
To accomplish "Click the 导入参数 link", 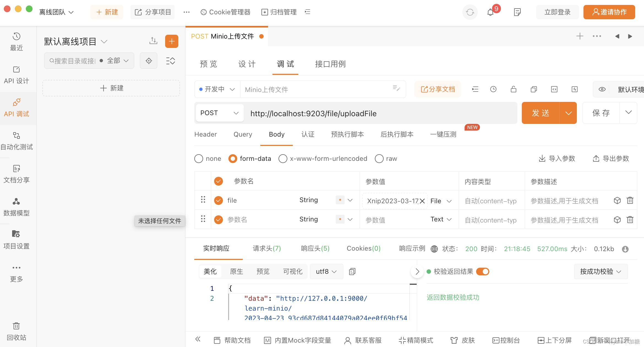I will point(557,159).
